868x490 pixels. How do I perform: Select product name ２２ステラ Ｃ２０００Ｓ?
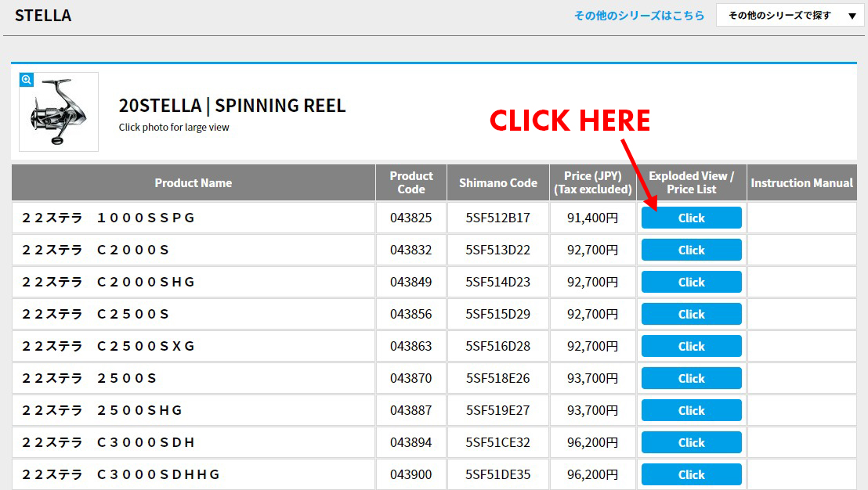tap(96, 250)
